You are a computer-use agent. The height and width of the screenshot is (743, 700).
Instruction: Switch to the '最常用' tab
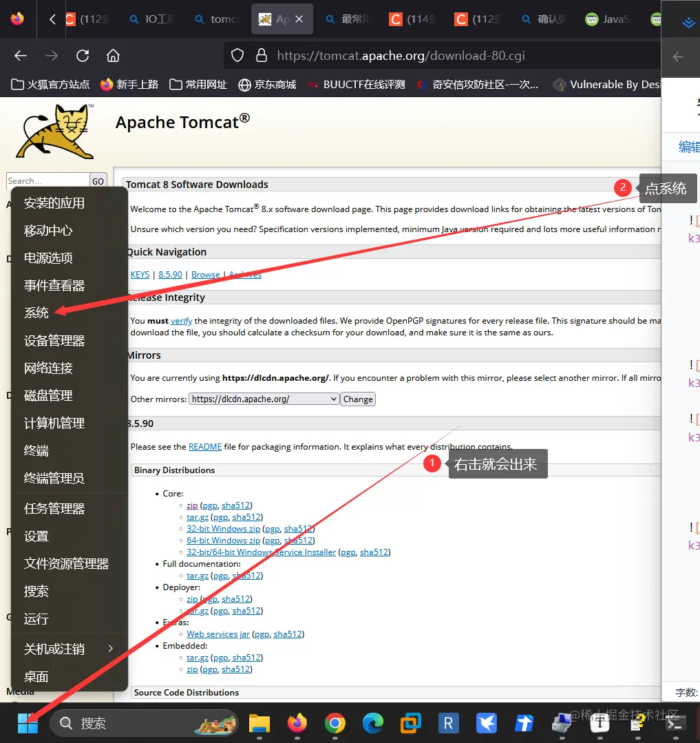[x=348, y=19]
